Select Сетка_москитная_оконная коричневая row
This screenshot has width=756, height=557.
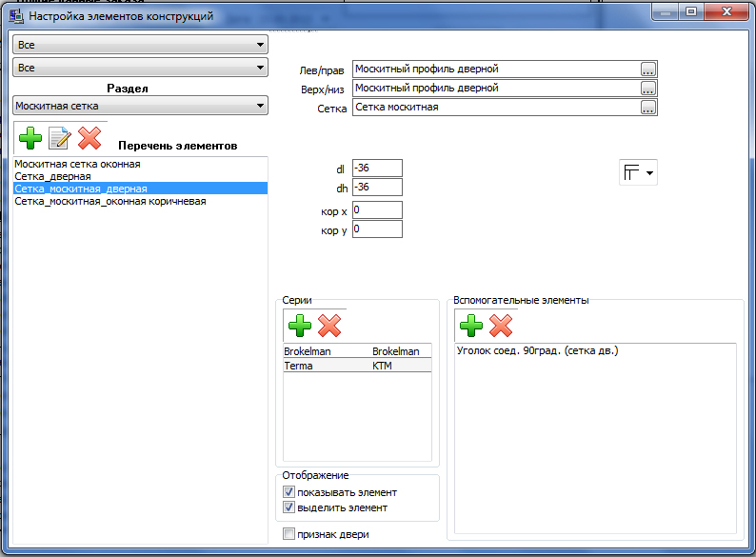point(140,201)
